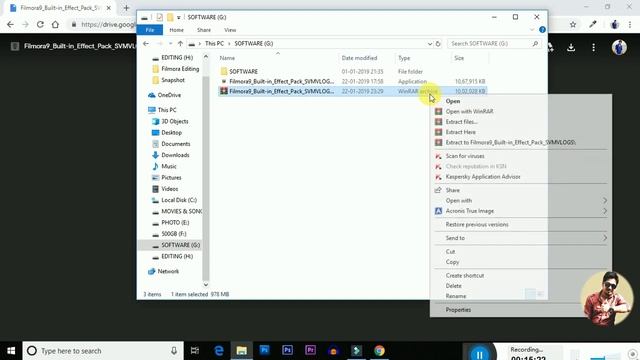Screen dimensions: 640x360
Task: Open with WinRAR context menu entry
Action: tap(469, 111)
